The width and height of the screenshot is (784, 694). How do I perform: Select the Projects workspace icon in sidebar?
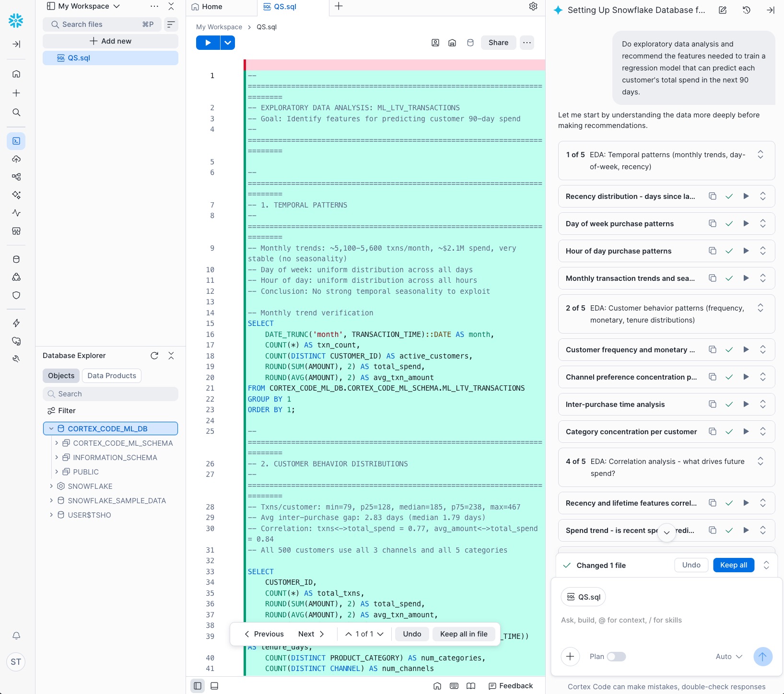point(16,141)
